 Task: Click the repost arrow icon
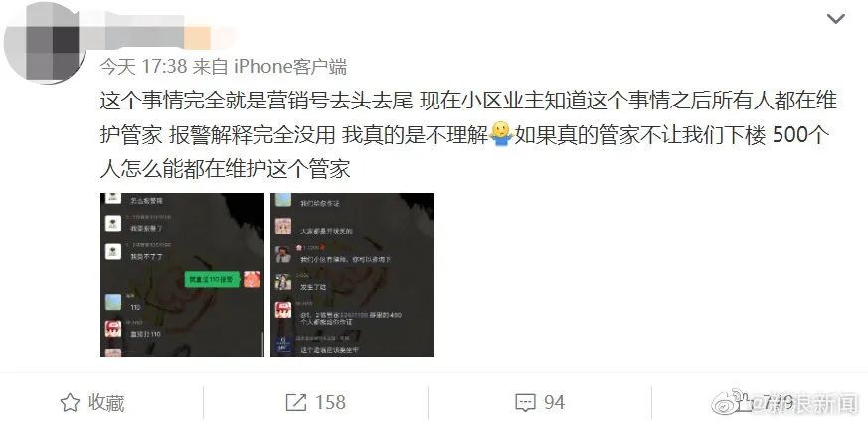point(296,403)
